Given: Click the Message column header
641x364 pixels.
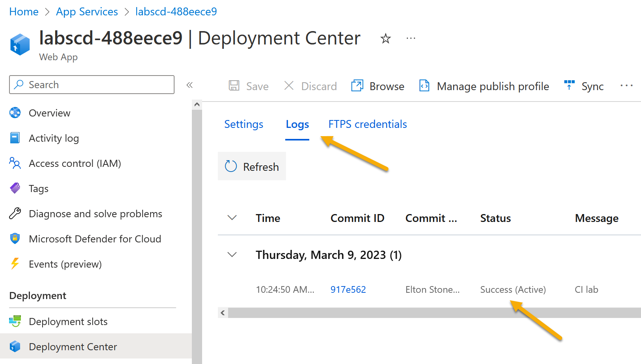Looking at the screenshot, I should tap(596, 218).
